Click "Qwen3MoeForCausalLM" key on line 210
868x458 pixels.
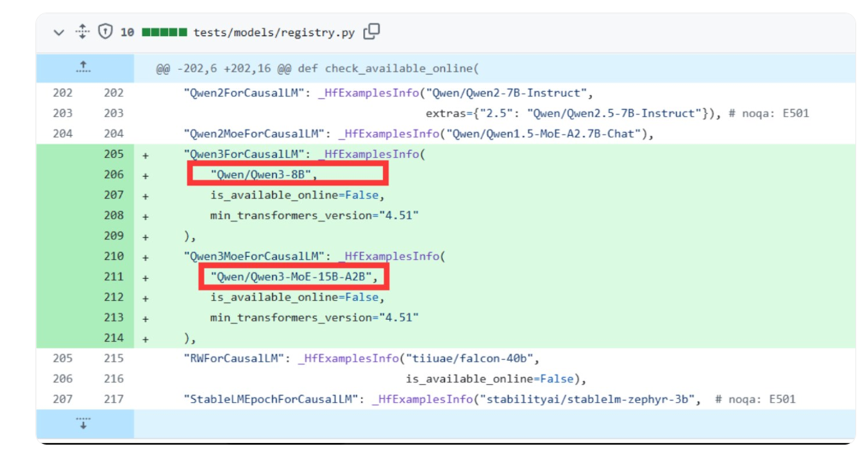point(254,257)
